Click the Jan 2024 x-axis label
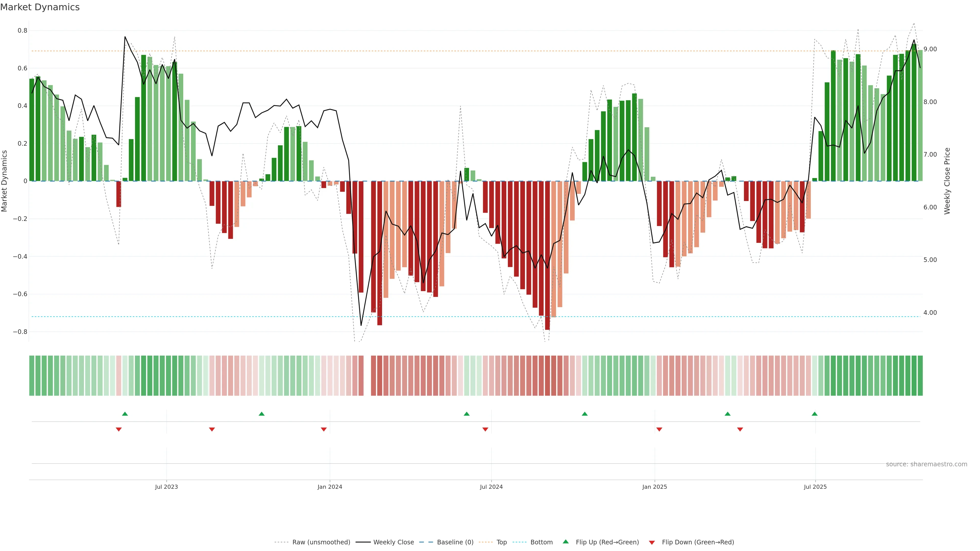The width and height of the screenshot is (980, 551). coord(330,487)
